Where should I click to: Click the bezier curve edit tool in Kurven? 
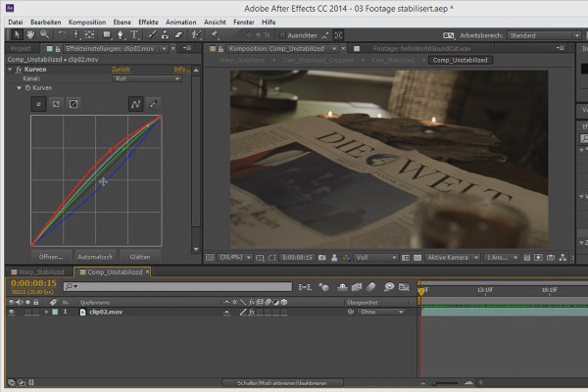135,104
